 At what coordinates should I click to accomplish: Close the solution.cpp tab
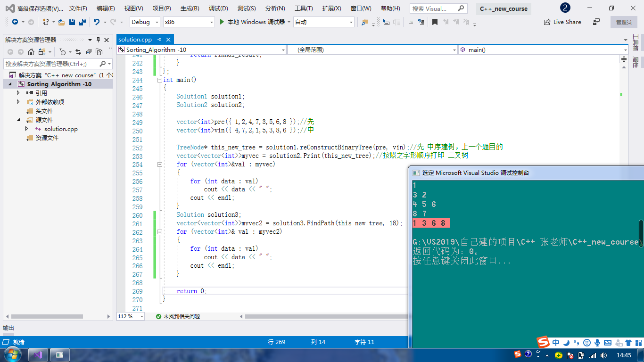pyautogui.click(x=168, y=40)
